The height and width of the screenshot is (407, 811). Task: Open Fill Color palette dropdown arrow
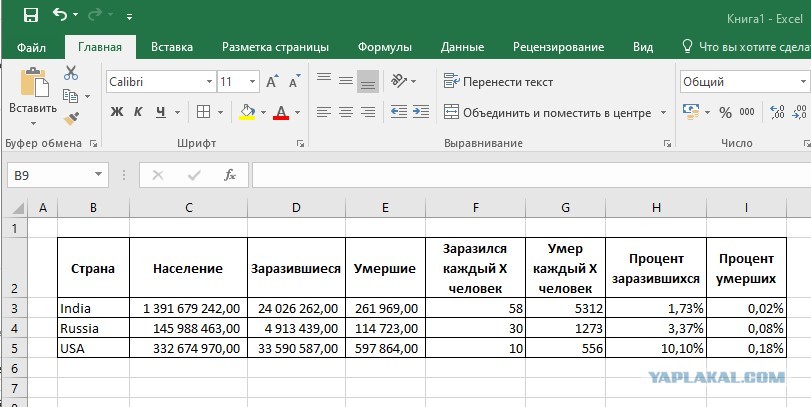(263, 112)
